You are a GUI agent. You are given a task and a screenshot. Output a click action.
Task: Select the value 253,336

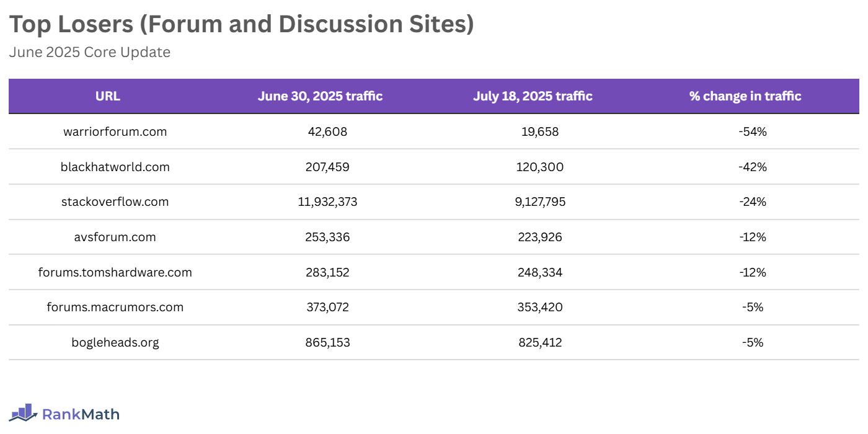328,237
